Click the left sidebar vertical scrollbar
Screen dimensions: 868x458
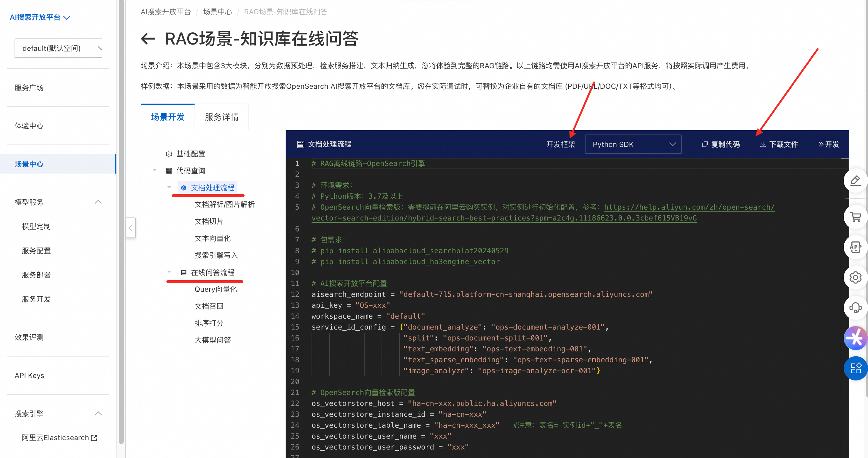(121, 222)
